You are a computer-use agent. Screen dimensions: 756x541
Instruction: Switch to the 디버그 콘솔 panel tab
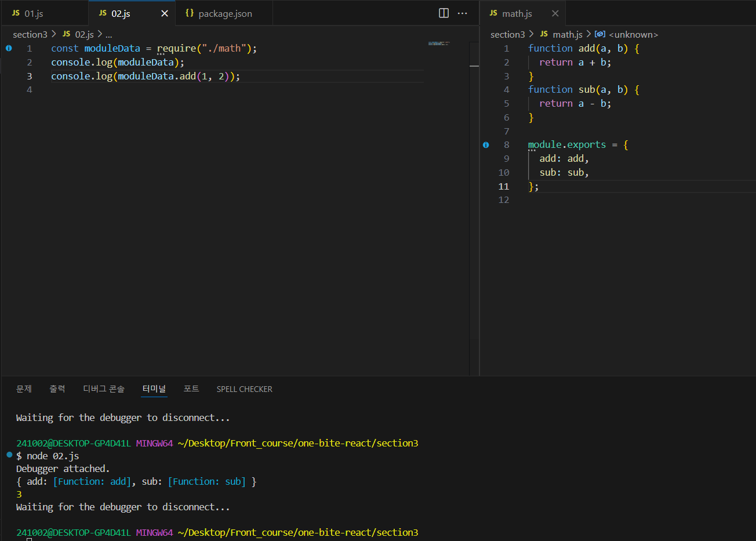(x=104, y=389)
